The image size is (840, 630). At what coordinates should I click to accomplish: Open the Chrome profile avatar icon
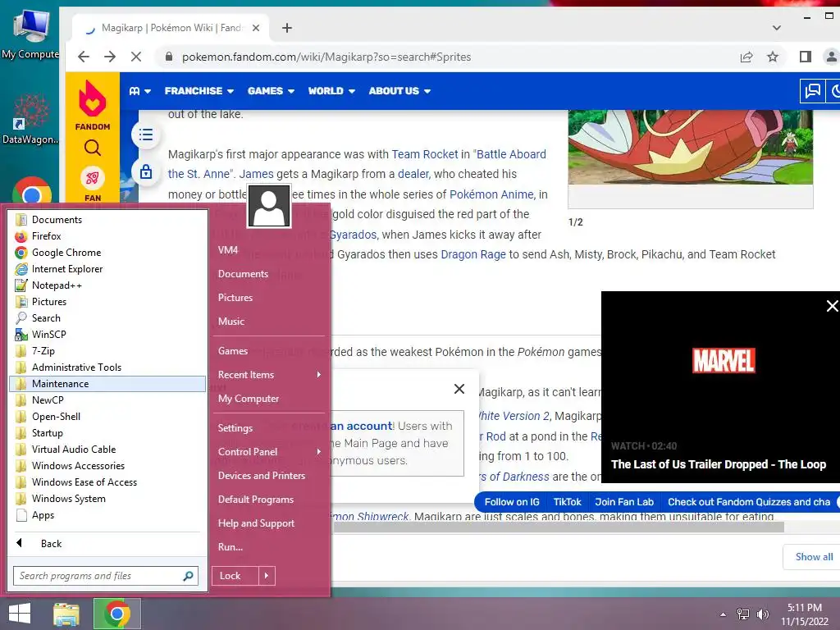point(831,57)
